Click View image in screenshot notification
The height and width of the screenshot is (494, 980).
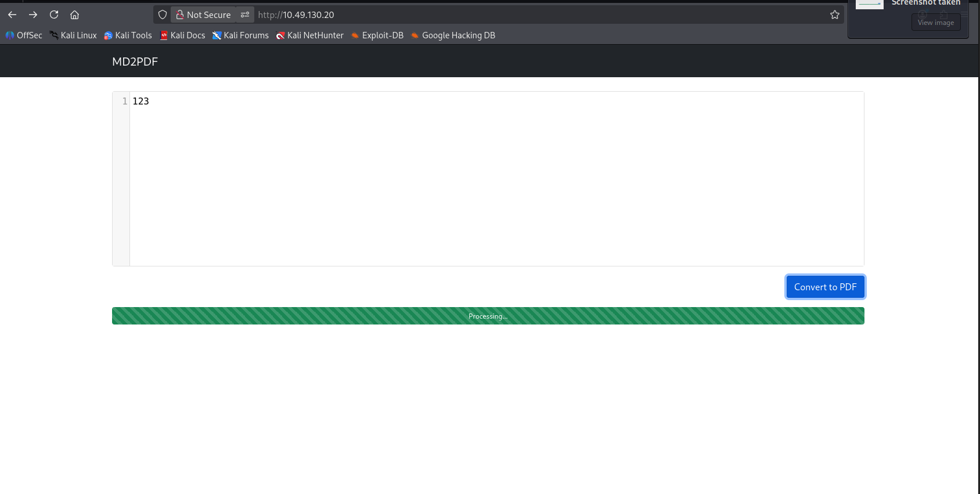[935, 23]
